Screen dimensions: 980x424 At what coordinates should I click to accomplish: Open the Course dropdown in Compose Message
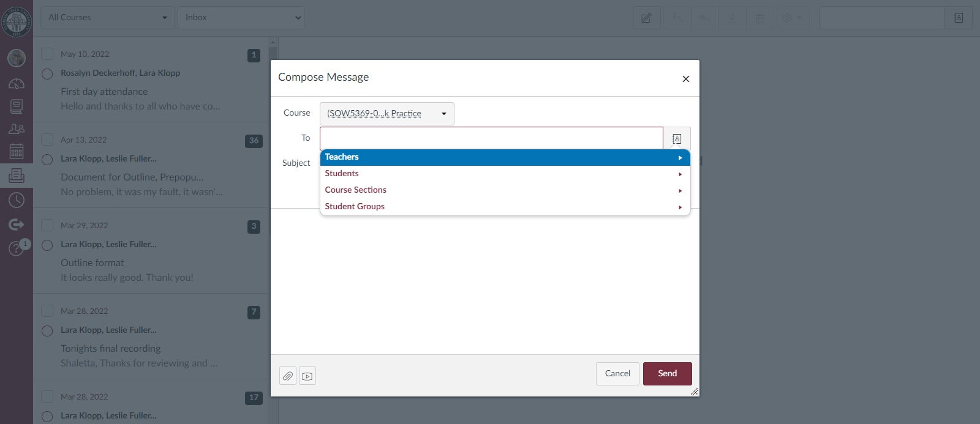coord(386,114)
